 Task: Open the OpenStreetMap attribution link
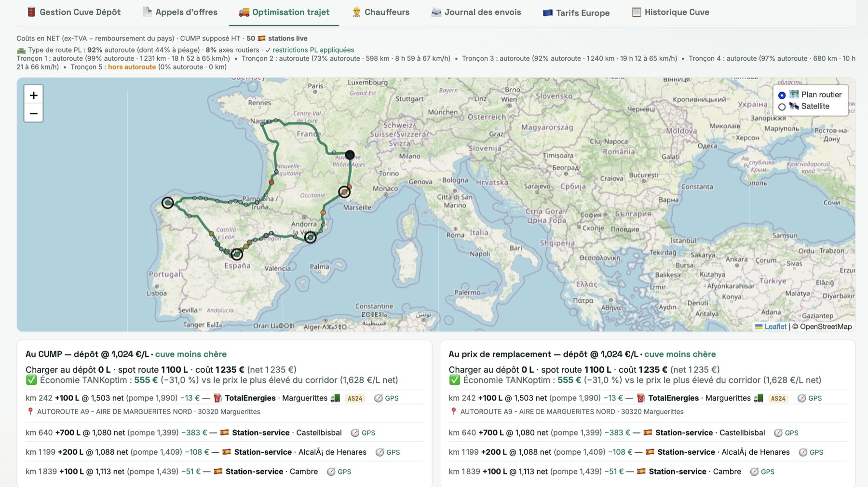pyautogui.click(x=826, y=326)
